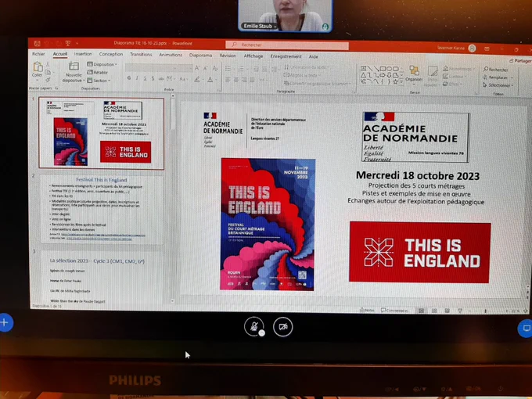Click the Commentaires button in status bar

[394, 310]
